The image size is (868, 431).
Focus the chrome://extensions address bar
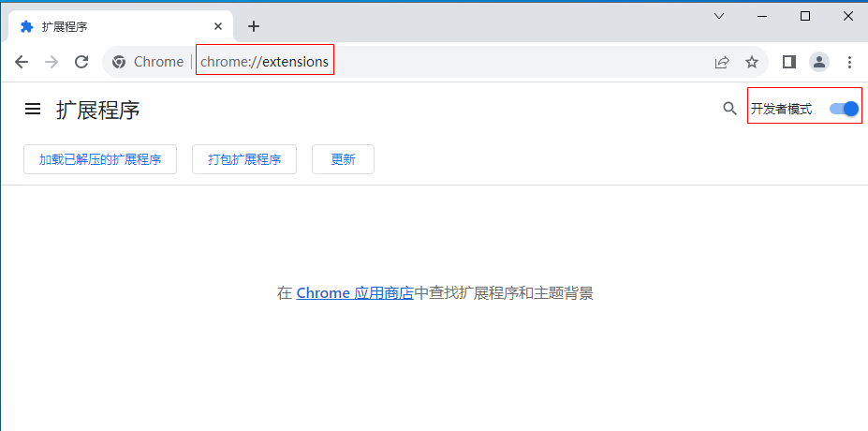pos(435,62)
